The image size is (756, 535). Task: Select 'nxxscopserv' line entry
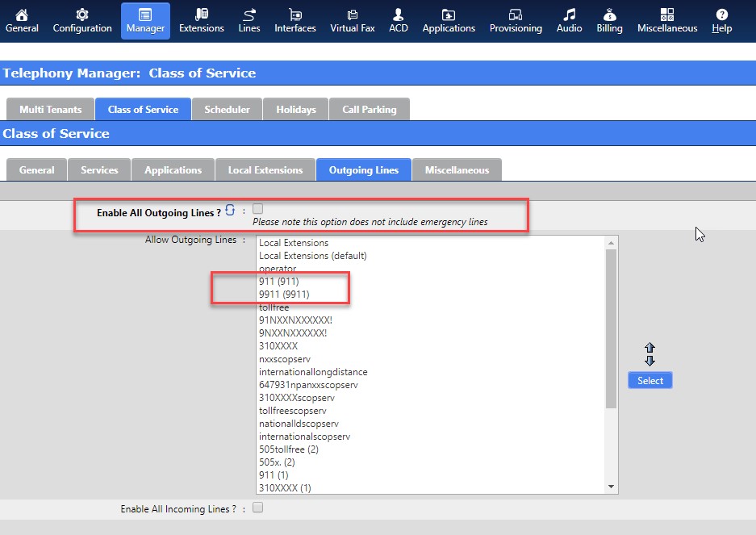(x=285, y=359)
